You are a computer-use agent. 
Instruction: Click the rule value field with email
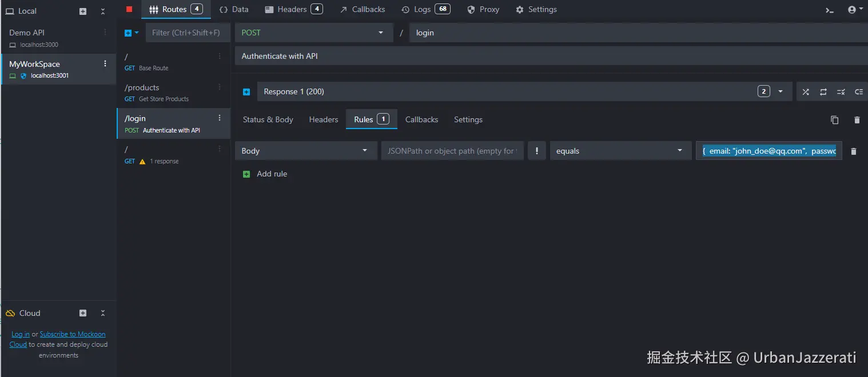pos(769,151)
